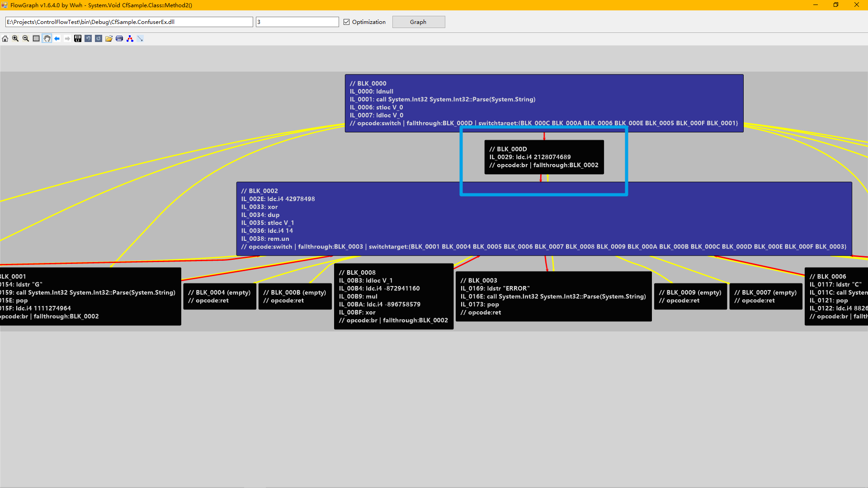
Task: Click the print graph icon
Action: (x=119, y=39)
